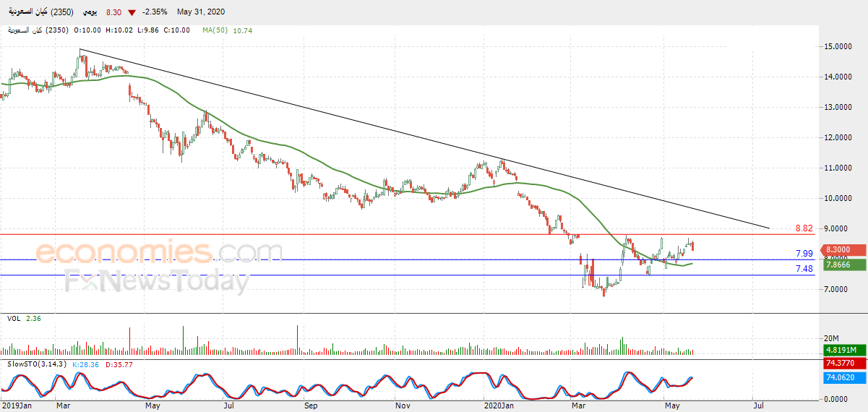This screenshot has width=868, height=412.
Task: Click the 7.0000 price axis label
Action: [x=838, y=289]
